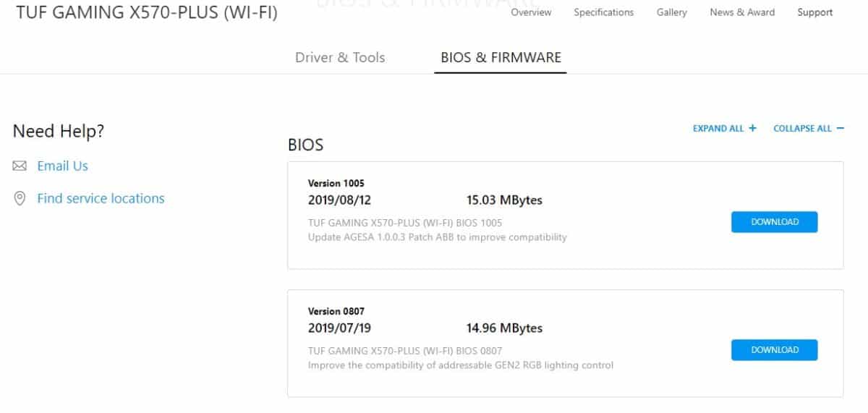Open Find service locations link

pos(101,198)
